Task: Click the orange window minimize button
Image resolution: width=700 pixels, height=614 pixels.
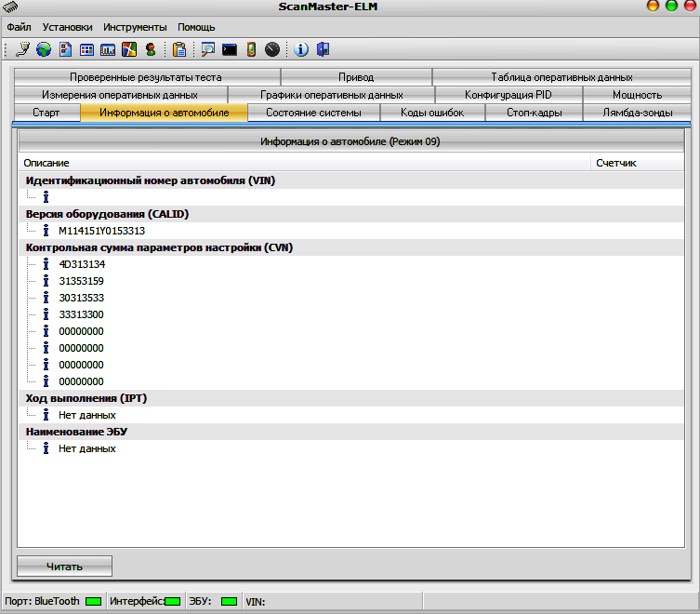Action: click(653, 6)
